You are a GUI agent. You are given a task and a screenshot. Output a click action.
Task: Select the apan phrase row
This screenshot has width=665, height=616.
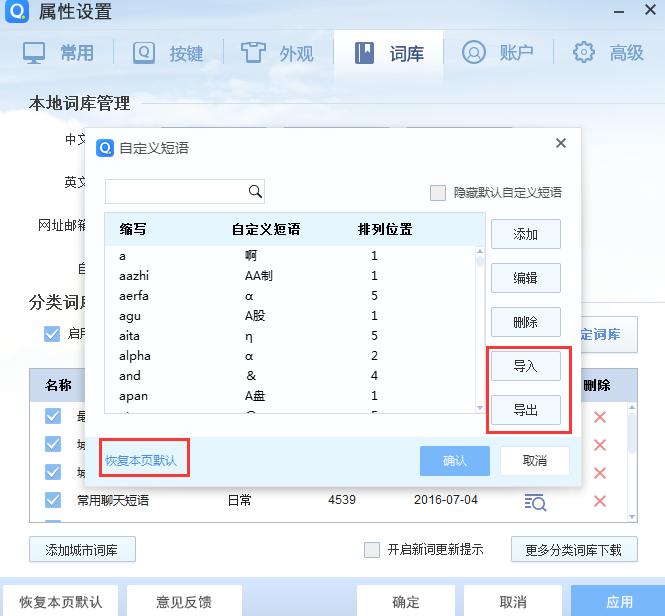tap(291, 396)
